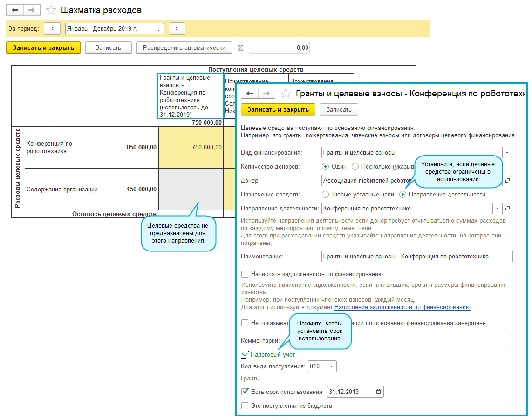The image size is (532, 420).
Task: Click Гранты и целевые взносы column header
Action: pyautogui.click(x=191, y=96)
